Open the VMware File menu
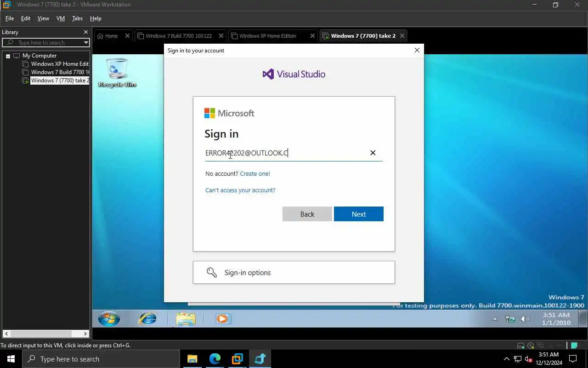This screenshot has width=588, height=368. click(9, 18)
